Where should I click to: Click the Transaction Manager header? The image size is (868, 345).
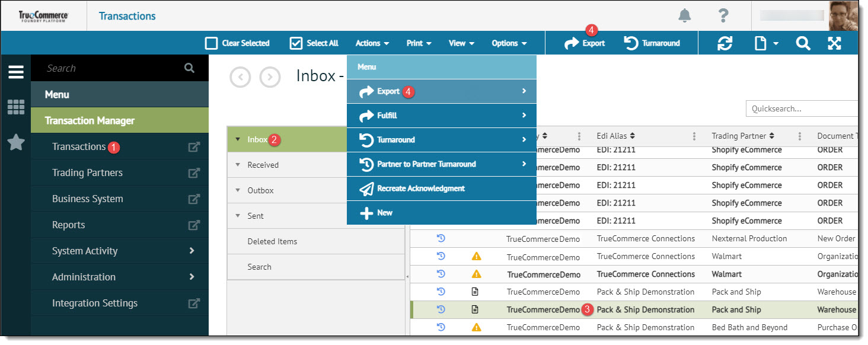coord(120,120)
